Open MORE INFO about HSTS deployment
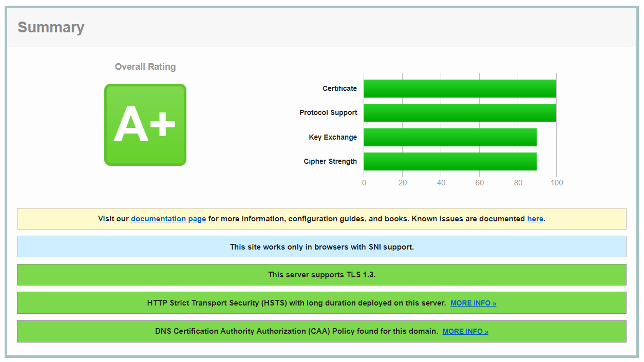 coord(472,303)
